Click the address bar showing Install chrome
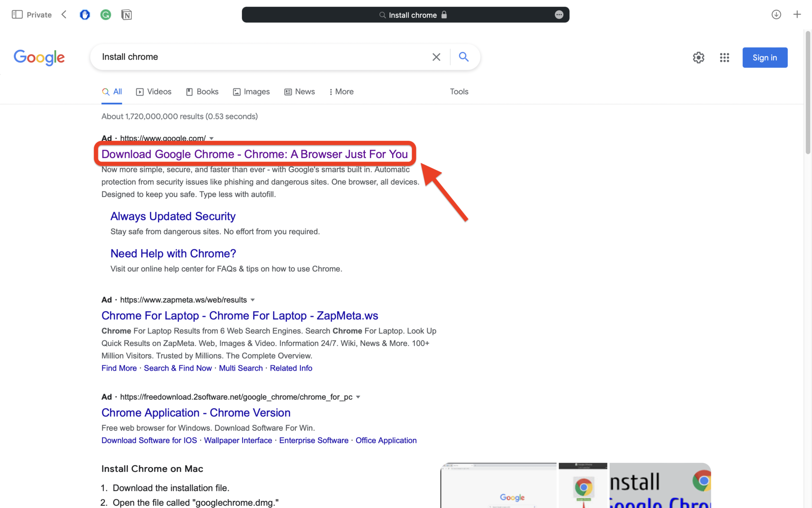 pyautogui.click(x=405, y=15)
